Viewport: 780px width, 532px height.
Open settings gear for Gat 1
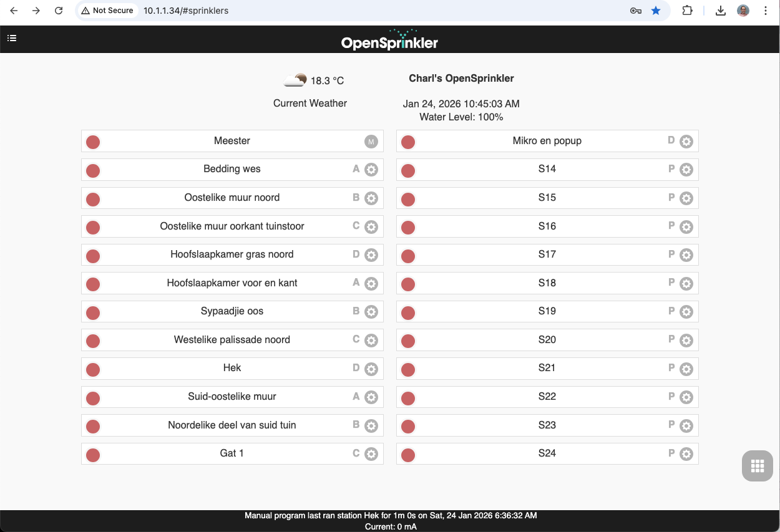(x=371, y=454)
